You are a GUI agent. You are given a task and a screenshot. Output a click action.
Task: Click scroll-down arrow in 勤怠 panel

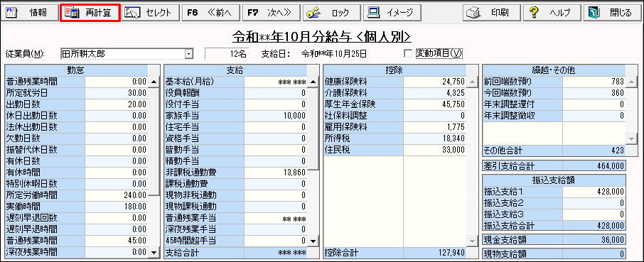tap(154, 252)
